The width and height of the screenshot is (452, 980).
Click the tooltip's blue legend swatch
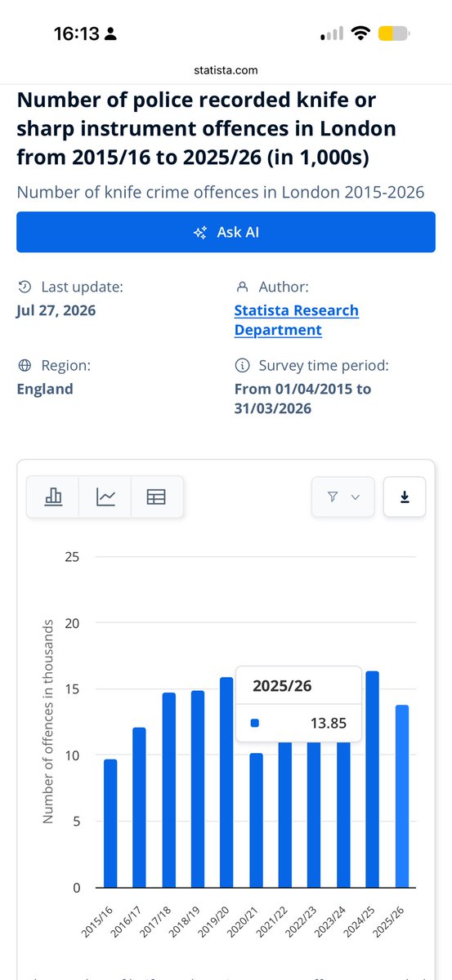coord(254,723)
